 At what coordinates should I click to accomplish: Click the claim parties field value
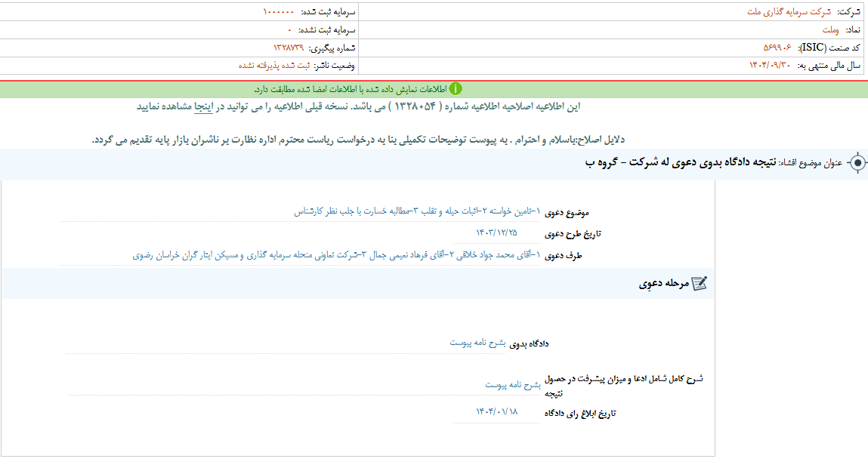[x=336, y=255]
